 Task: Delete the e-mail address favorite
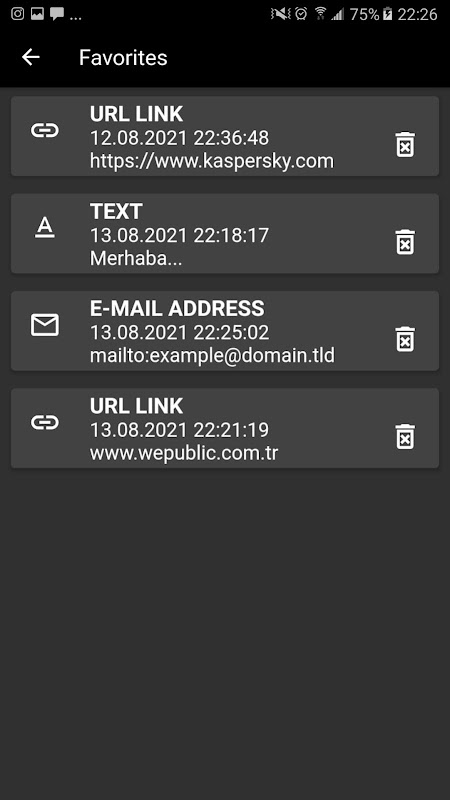click(x=406, y=339)
